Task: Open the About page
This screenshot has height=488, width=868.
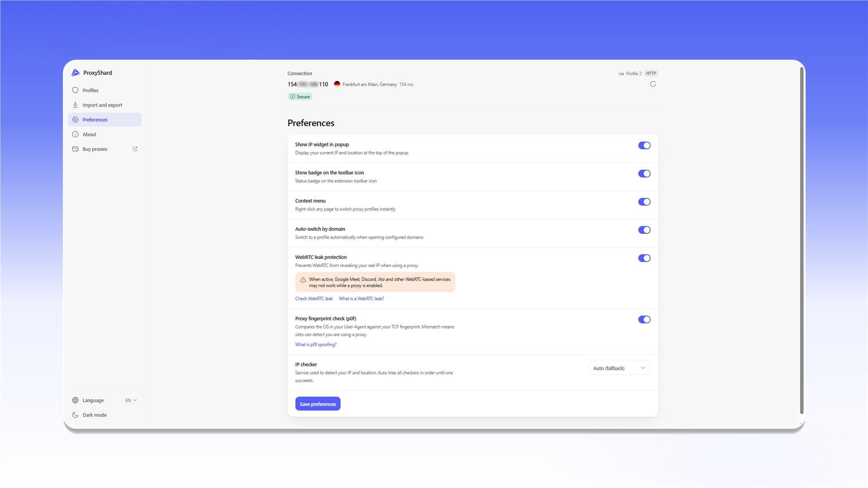Action: (104, 134)
